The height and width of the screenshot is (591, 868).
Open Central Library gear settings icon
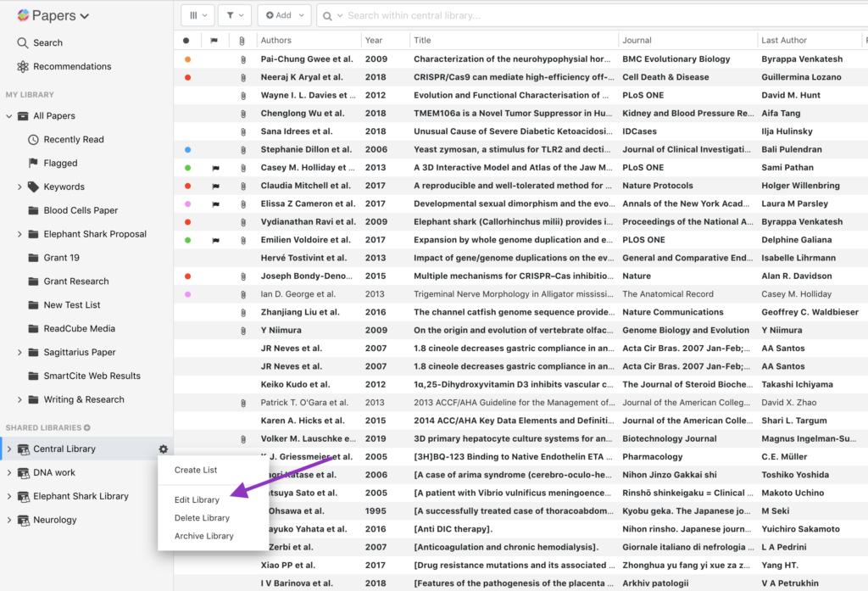(x=164, y=449)
